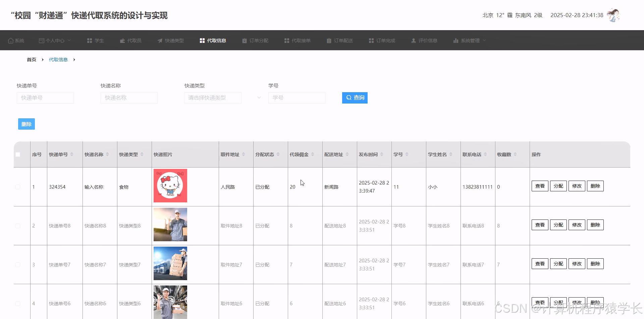The width and height of the screenshot is (644, 319).
Task: Check the row checkbox for 快递单号7
Action: tap(18, 265)
